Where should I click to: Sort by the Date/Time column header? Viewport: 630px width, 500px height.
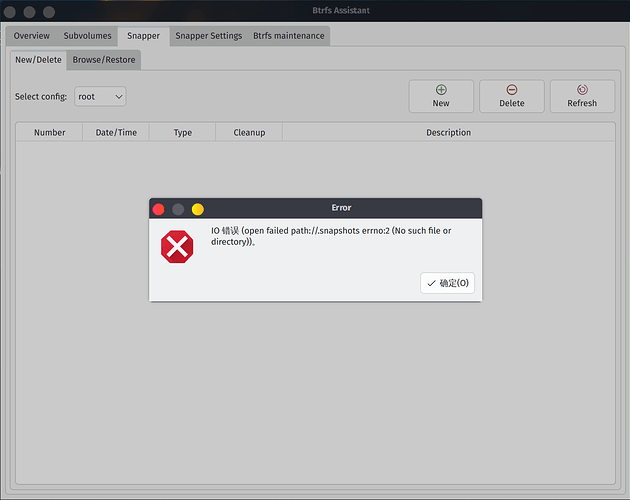point(116,132)
